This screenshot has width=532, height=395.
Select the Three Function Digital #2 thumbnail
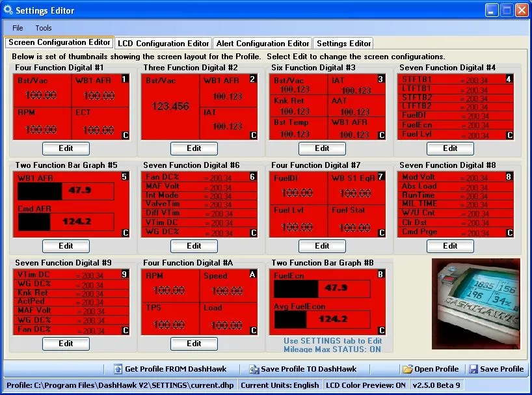[x=200, y=106]
